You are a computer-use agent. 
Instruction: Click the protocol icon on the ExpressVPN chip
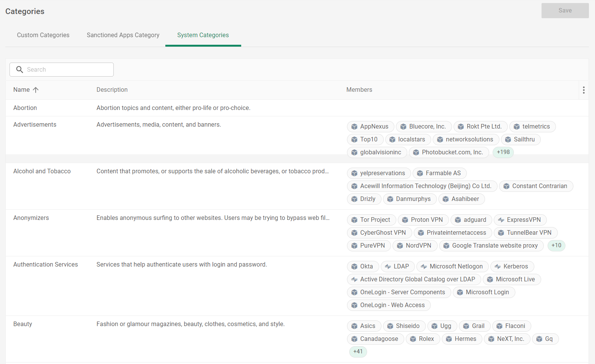(501, 220)
